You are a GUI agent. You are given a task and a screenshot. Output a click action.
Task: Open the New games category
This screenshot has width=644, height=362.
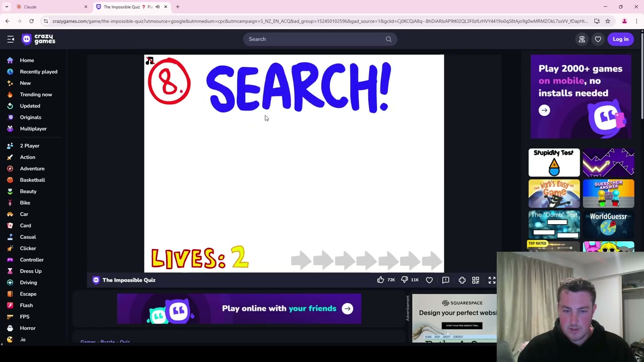tap(25, 83)
